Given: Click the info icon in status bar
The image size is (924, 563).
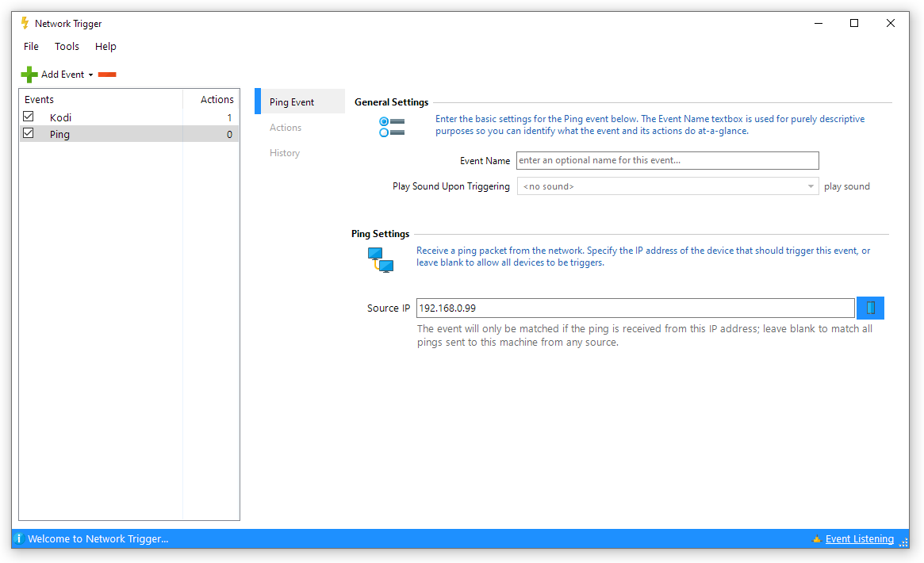Looking at the screenshot, I should (x=18, y=539).
